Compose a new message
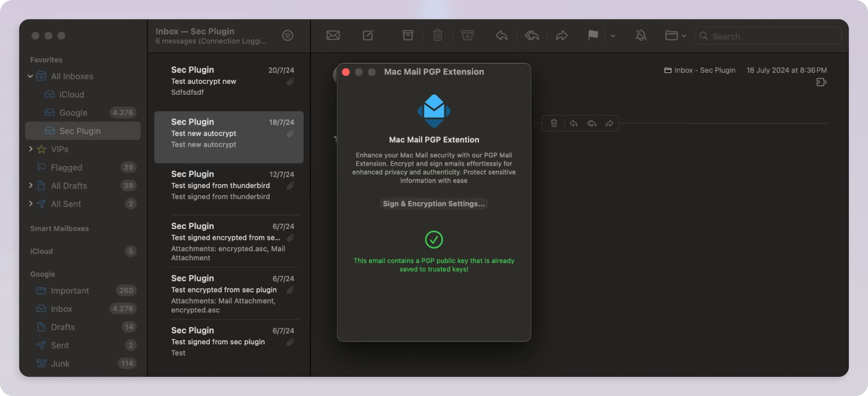The image size is (868, 396). tap(368, 35)
